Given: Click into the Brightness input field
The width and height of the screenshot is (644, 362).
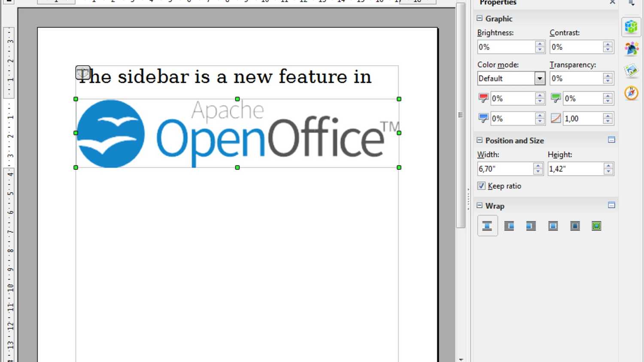Looking at the screenshot, I should 507,47.
